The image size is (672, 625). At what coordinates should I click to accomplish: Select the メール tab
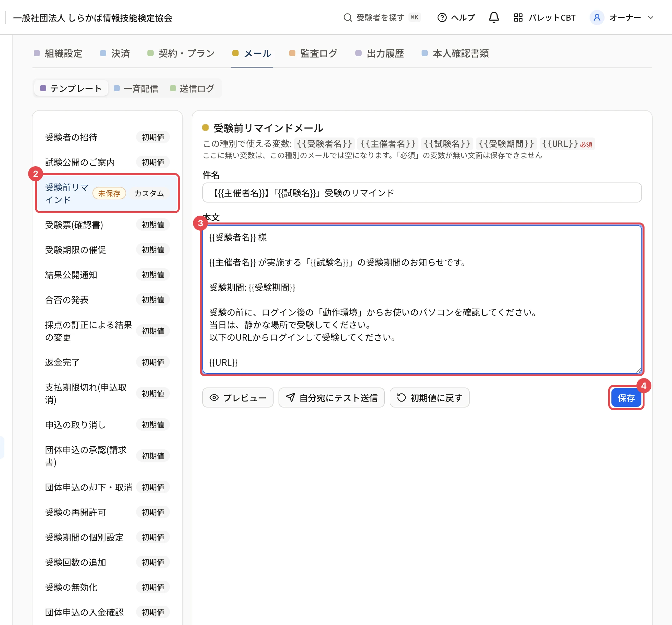click(x=252, y=53)
